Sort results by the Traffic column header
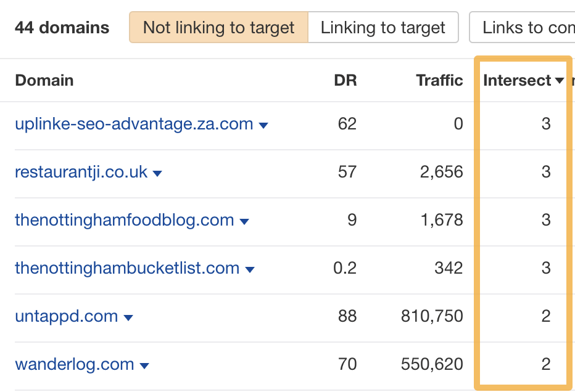 pyautogui.click(x=439, y=81)
